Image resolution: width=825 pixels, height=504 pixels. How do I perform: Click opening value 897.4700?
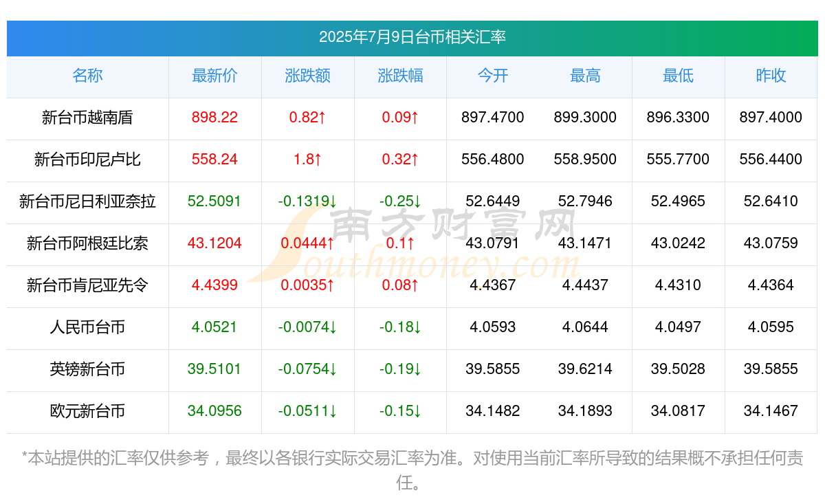click(x=493, y=118)
